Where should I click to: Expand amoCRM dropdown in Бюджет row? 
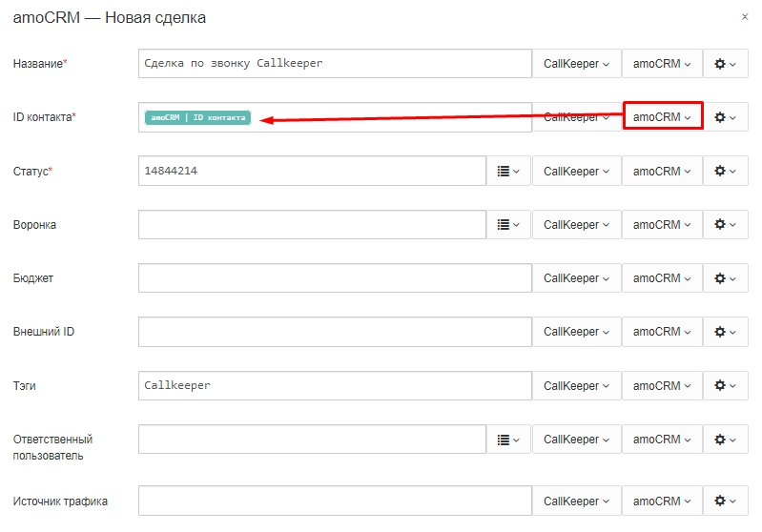[x=662, y=278]
